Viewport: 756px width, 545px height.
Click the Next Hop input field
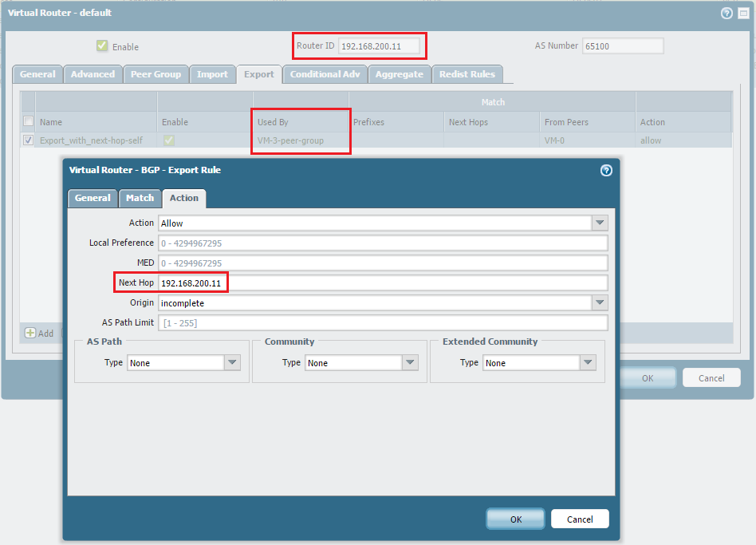click(383, 283)
